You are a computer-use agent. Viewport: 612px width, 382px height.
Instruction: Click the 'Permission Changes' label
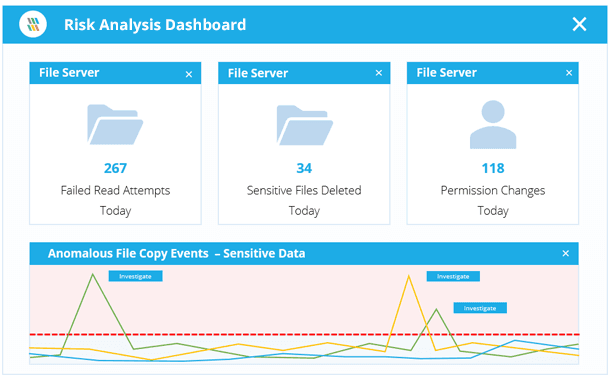click(493, 190)
